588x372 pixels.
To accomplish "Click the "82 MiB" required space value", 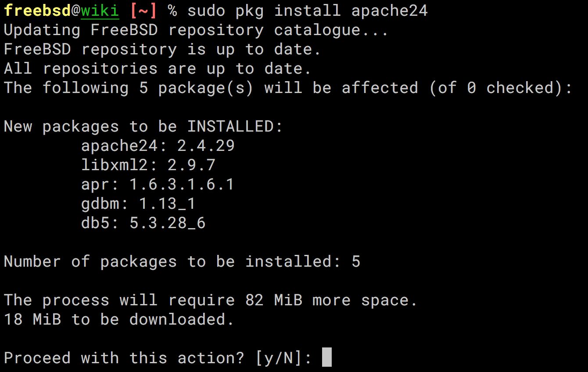I will click(274, 300).
